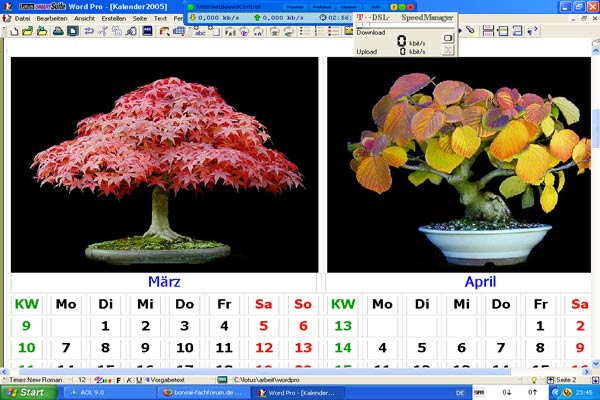
Task: Click the März month heading
Action: 164,282
